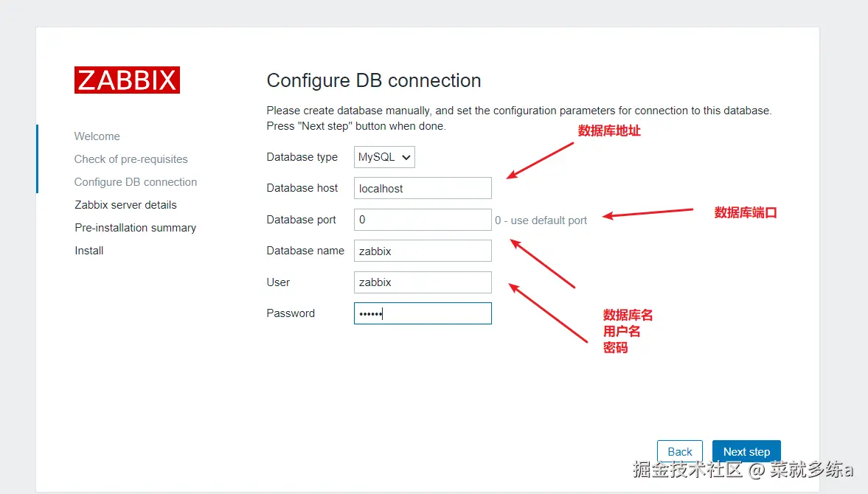
Task: Click the 'User' field label
Action: pyautogui.click(x=278, y=282)
